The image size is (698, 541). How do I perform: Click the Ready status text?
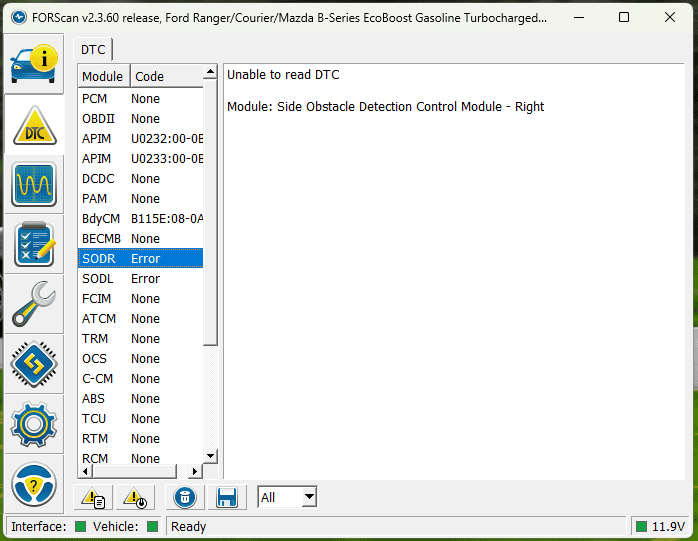tap(188, 527)
